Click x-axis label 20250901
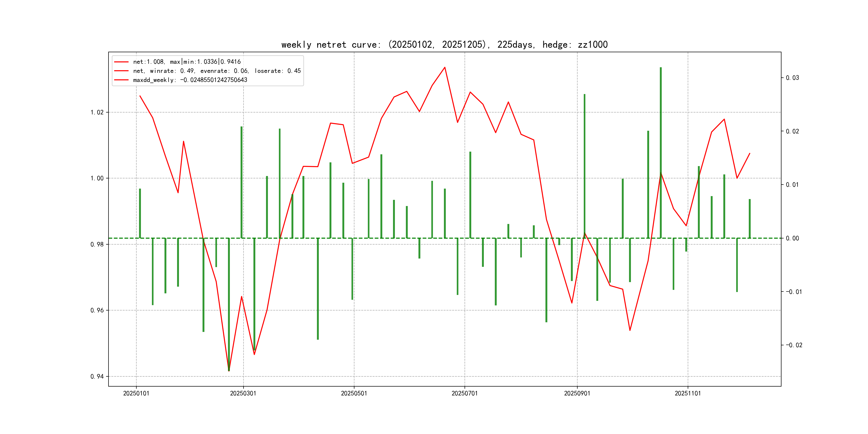 coord(577,393)
